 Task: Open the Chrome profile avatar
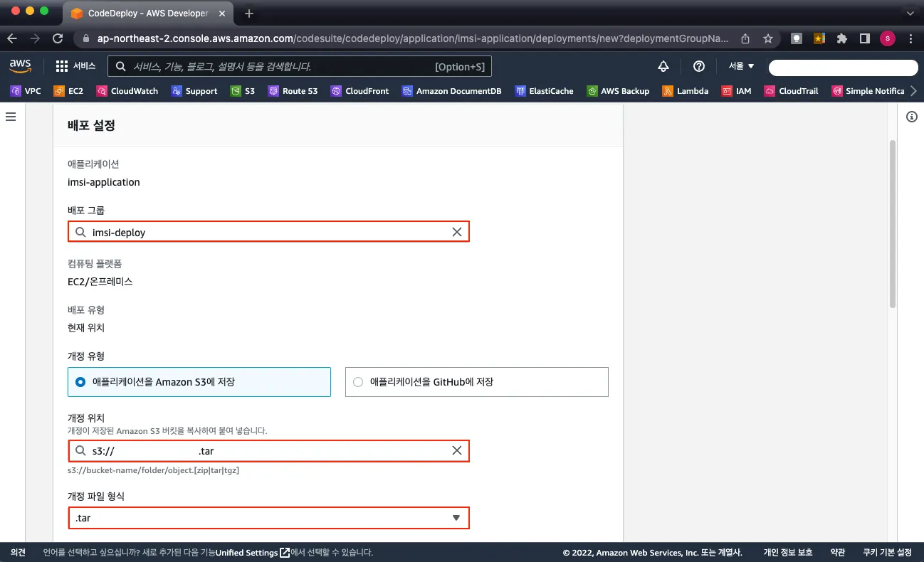click(x=887, y=39)
